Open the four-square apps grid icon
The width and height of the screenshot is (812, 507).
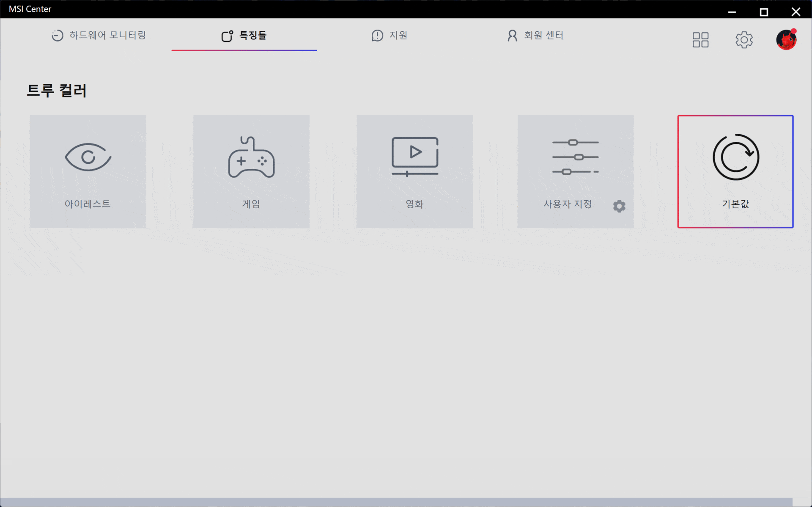pos(700,40)
